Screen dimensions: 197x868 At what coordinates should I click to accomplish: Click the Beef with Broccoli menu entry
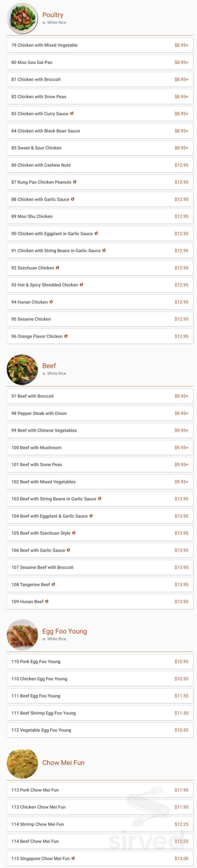(98, 396)
